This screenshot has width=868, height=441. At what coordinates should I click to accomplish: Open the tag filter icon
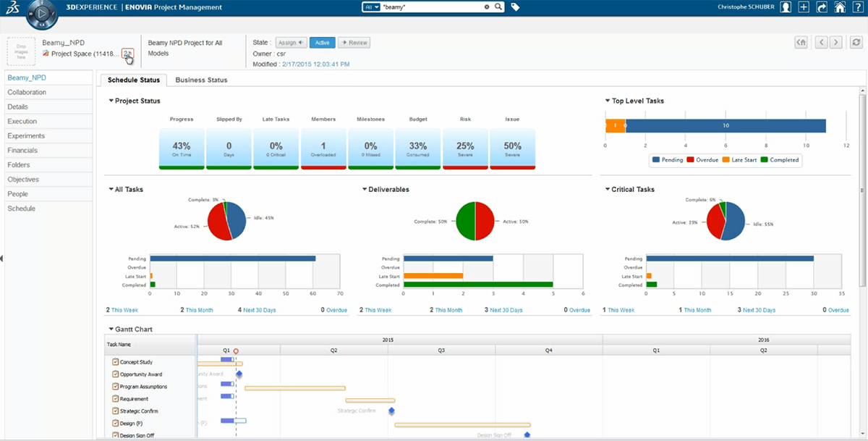(516, 7)
